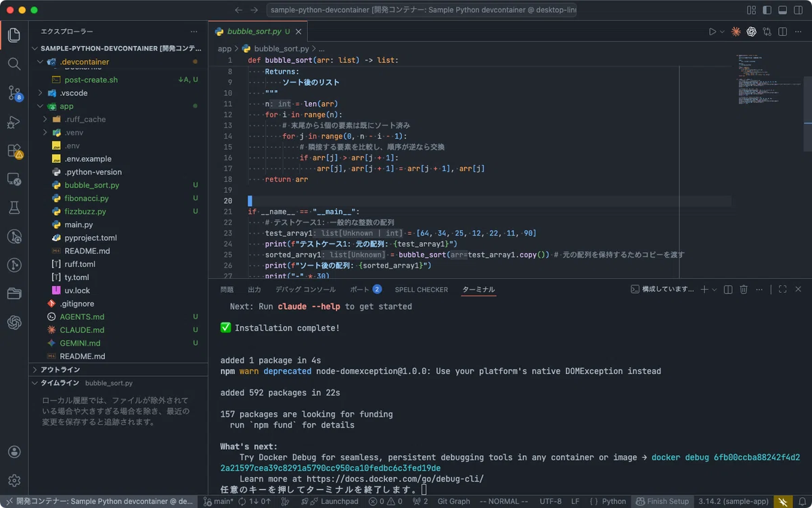Open Extensions view with warning badge
This screenshot has height=508, width=812.
tap(14, 152)
